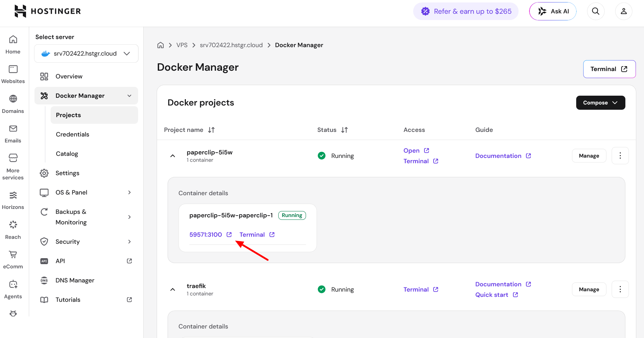Image resolution: width=644 pixels, height=338 pixels.
Task: Select Projects submenu item
Action: [94, 115]
